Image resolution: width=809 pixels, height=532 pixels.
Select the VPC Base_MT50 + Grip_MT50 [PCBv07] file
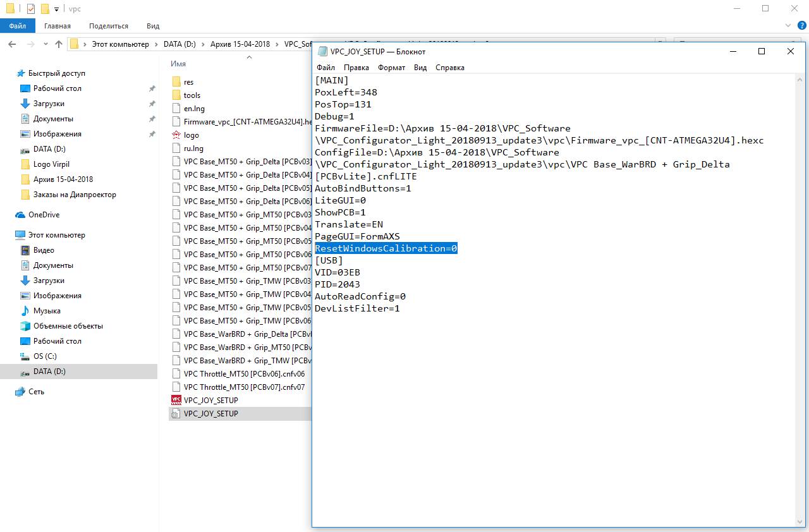coord(248,268)
